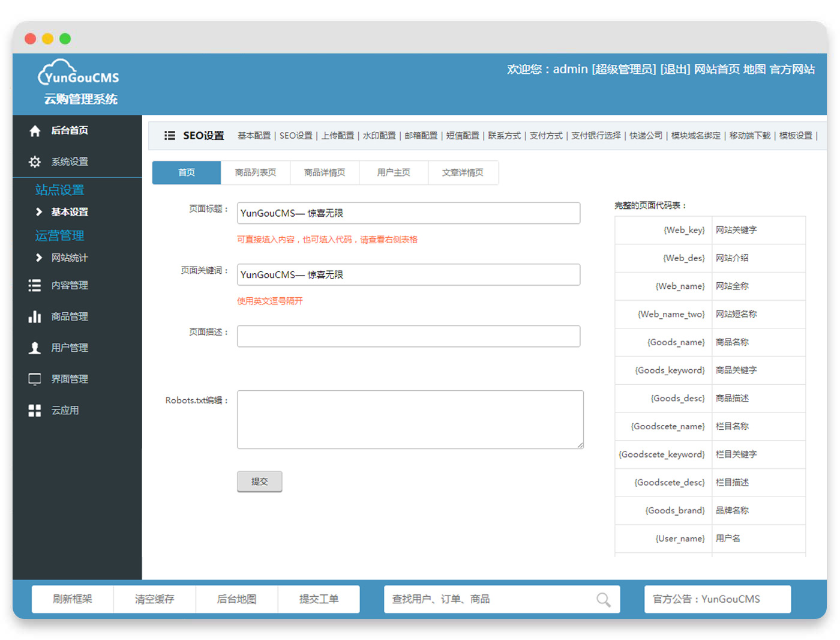Image resolution: width=840 pixels, height=640 pixels.
Task: Click the {Web_name_two} code cell
Action: pyautogui.click(x=663, y=314)
